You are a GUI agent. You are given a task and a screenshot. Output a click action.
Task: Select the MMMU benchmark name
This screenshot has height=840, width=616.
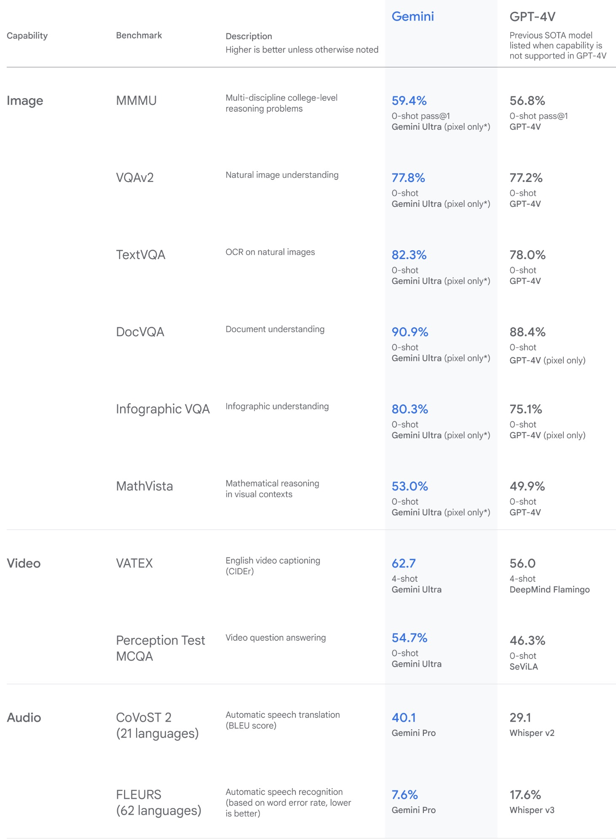tap(136, 101)
